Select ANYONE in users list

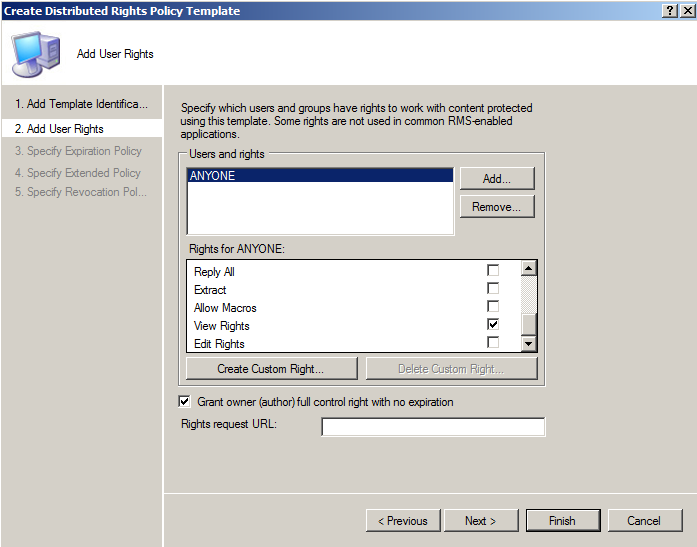pyautogui.click(x=319, y=176)
